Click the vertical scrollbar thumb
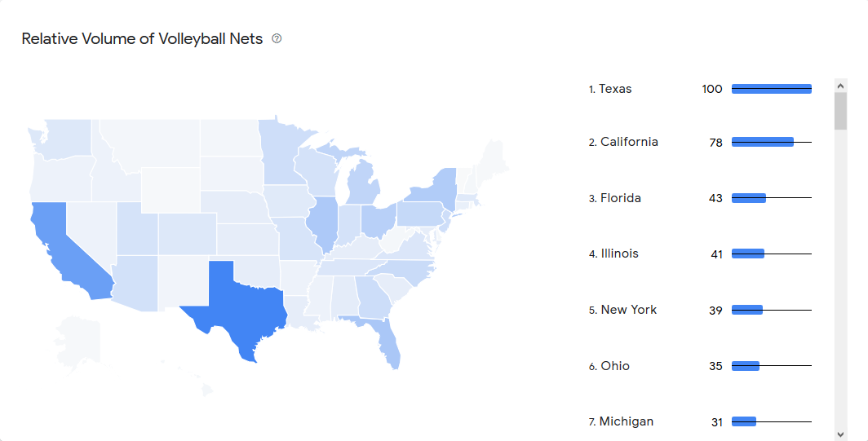Screen dimensions: 868x441 (840, 110)
